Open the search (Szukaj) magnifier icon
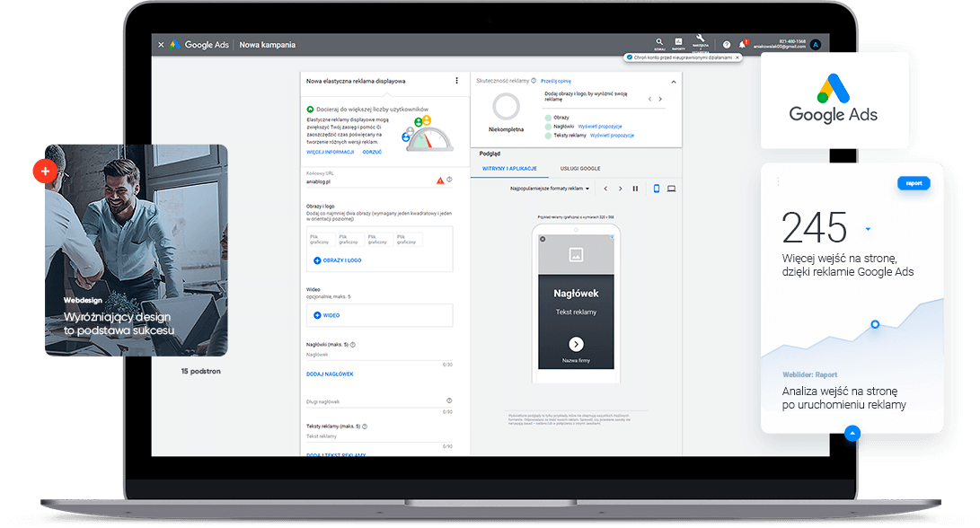The width and height of the screenshot is (980, 528). coord(659,43)
